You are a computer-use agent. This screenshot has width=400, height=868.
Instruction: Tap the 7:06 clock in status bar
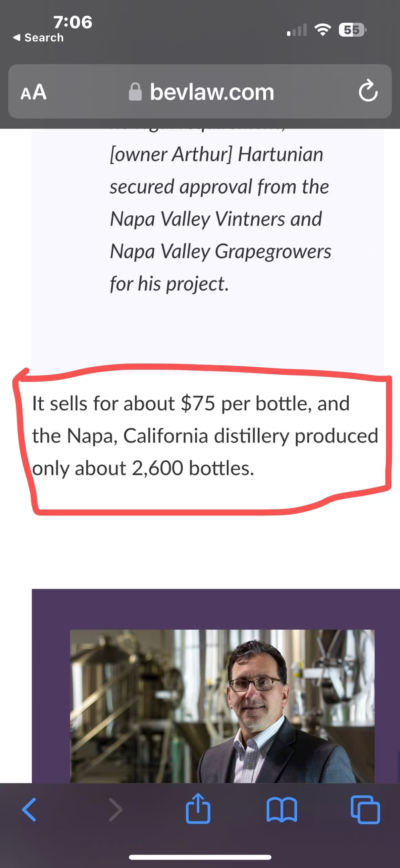point(73,22)
